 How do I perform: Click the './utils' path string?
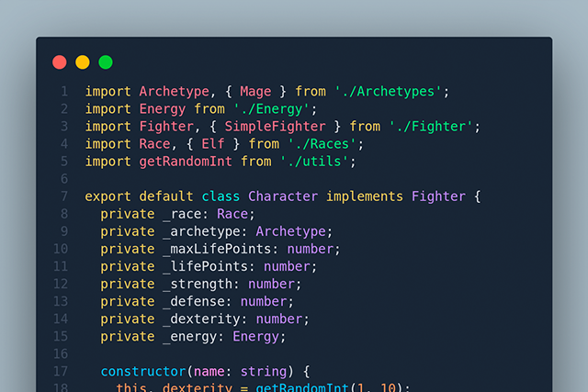pyautogui.click(x=314, y=162)
